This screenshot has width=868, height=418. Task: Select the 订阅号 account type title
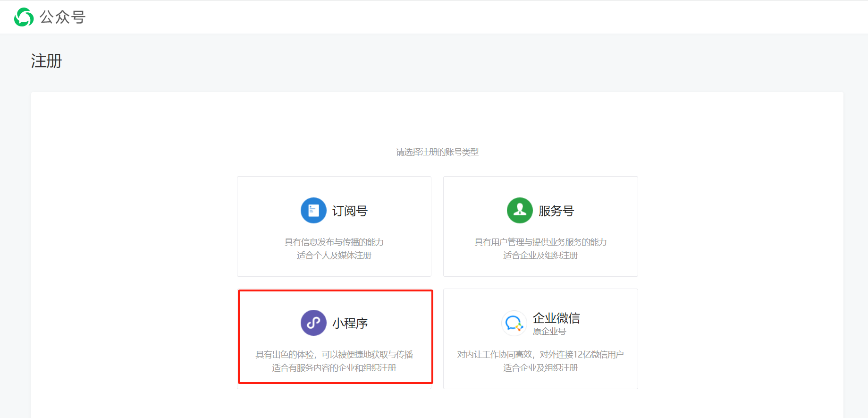[350, 211]
